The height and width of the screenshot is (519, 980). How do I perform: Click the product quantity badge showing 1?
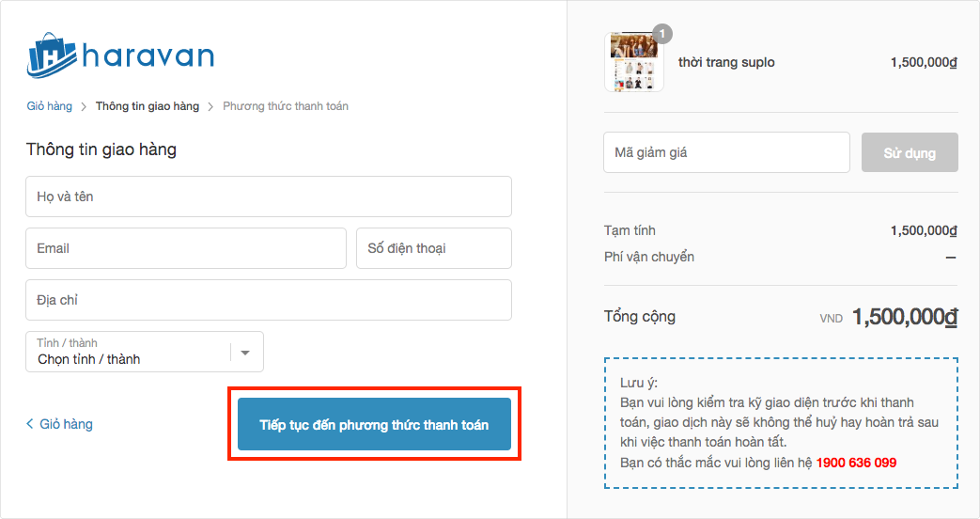661,35
